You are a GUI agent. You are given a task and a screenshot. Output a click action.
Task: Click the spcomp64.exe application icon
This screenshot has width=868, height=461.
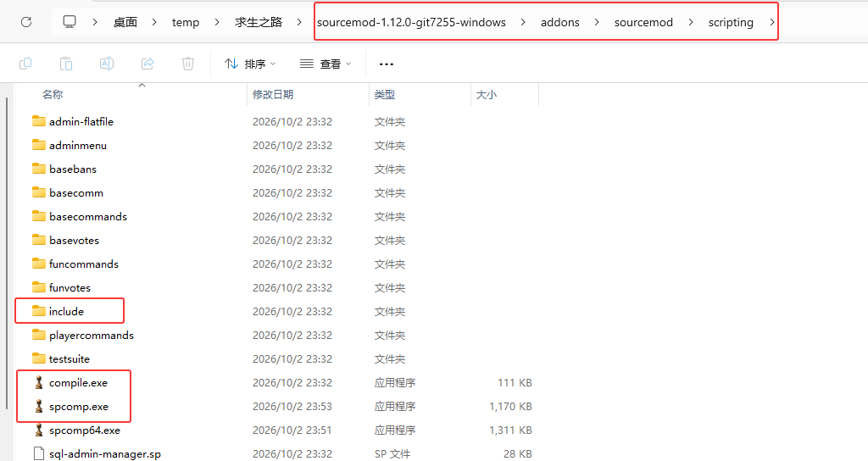click(x=39, y=430)
